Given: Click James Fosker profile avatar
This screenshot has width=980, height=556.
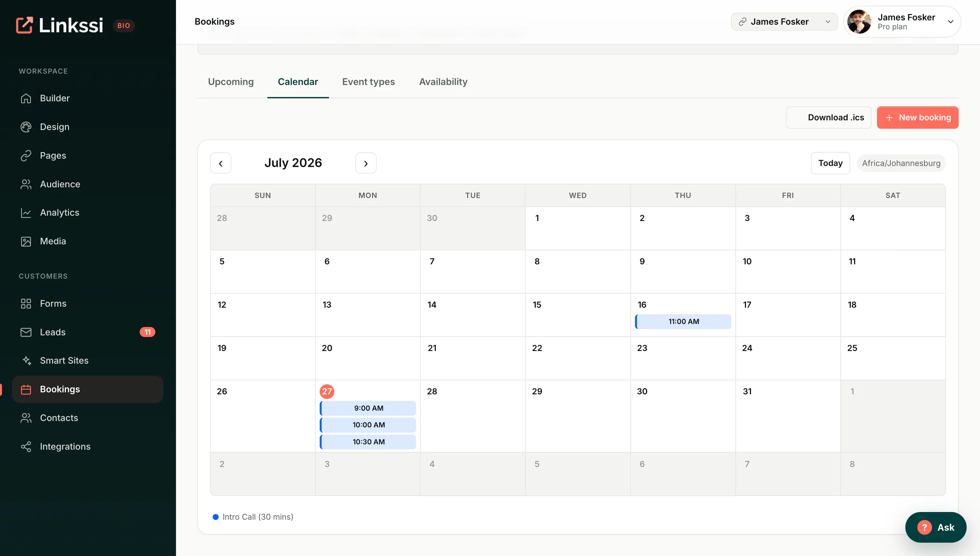Looking at the screenshot, I should [x=859, y=22].
